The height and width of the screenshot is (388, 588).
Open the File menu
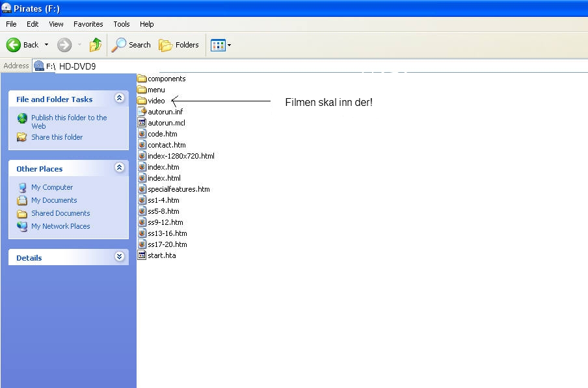tap(11, 24)
